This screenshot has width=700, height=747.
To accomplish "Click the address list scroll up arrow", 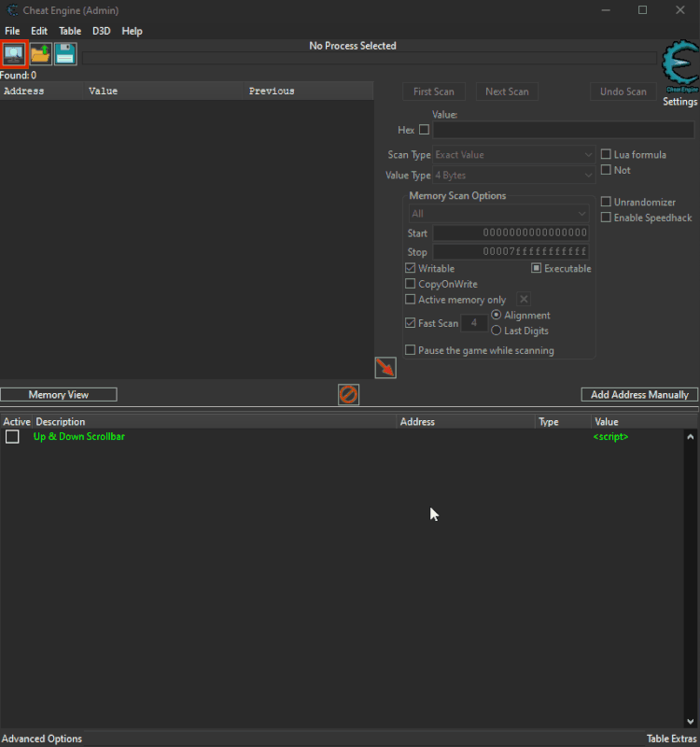I will click(x=690, y=437).
